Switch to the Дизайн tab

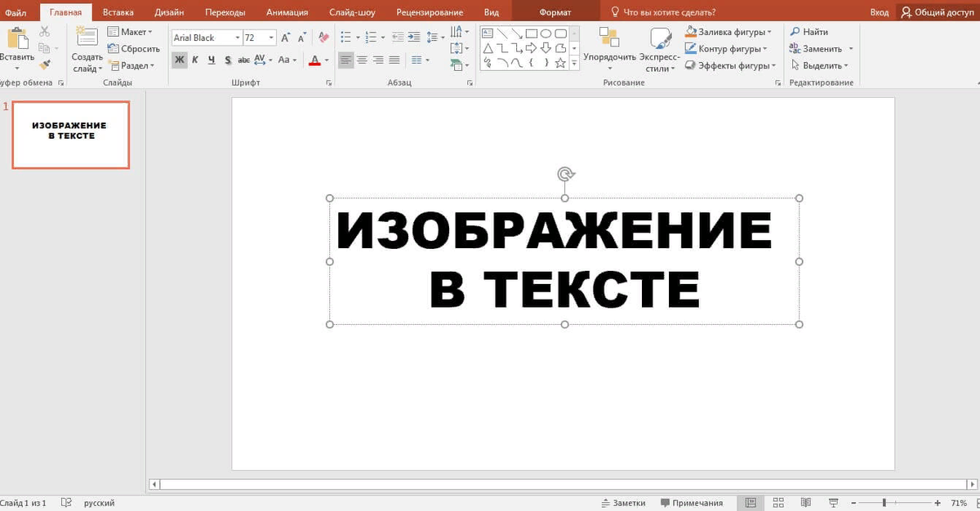(168, 12)
